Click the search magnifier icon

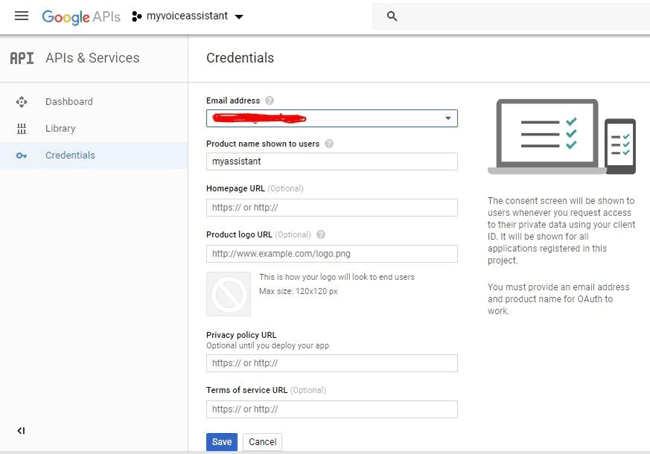(392, 16)
